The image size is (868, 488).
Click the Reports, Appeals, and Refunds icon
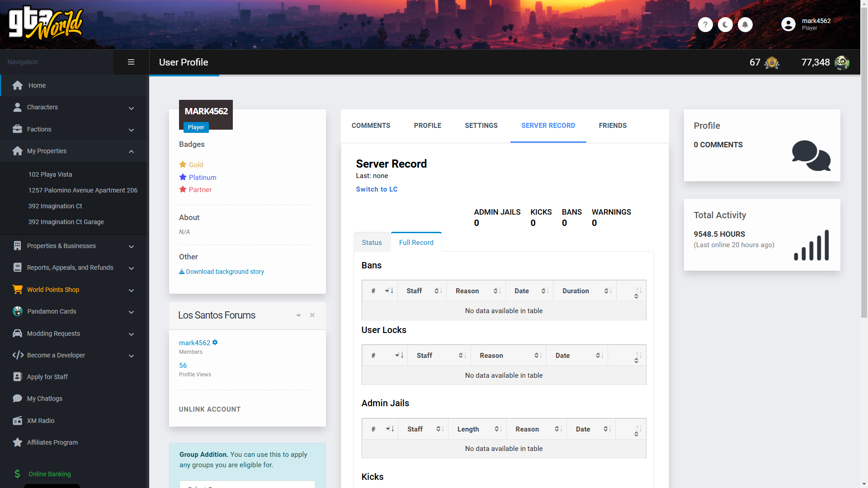coord(17,267)
